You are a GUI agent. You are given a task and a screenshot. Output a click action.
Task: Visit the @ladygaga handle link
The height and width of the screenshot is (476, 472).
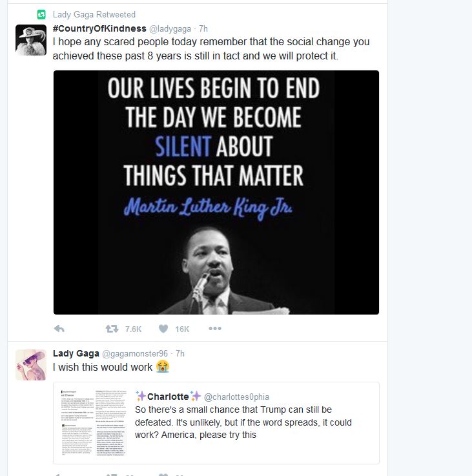[170, 29]
